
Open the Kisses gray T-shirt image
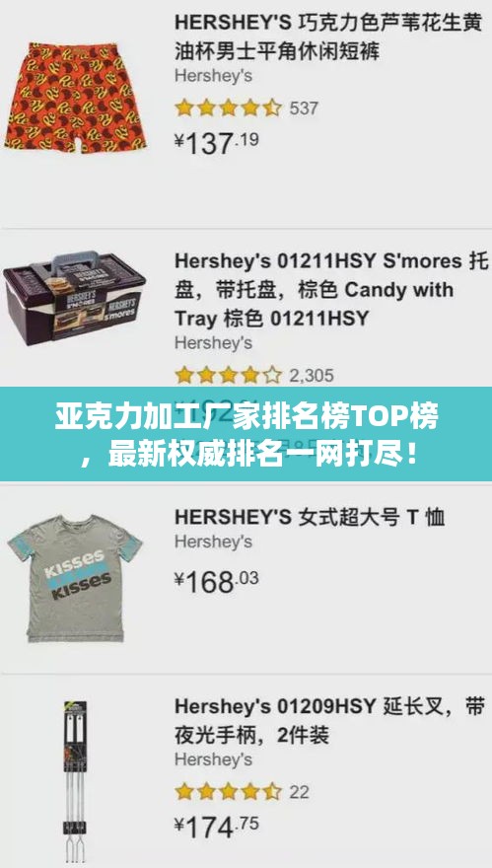(75, 578)
